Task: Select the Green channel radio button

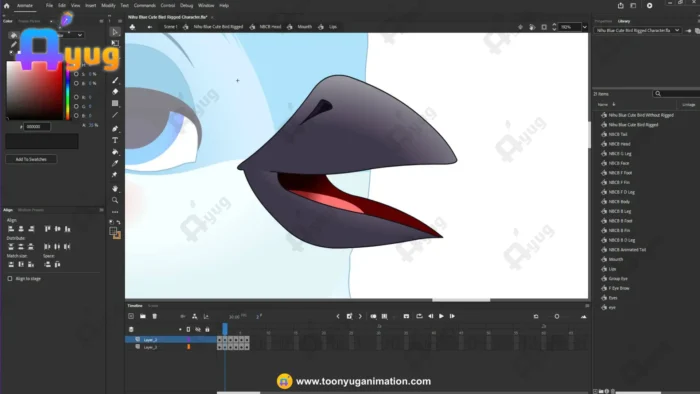Action: [x=76, y=106]
